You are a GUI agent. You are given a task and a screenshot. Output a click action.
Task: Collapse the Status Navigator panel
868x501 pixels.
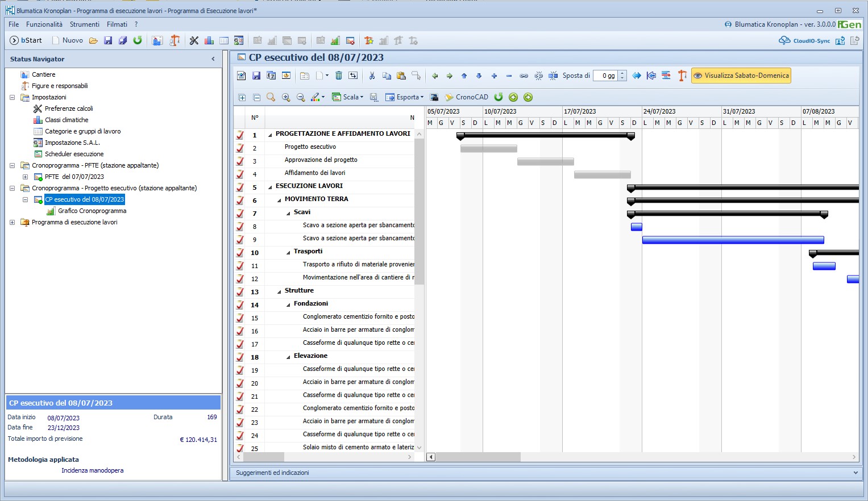pos(213,59)
